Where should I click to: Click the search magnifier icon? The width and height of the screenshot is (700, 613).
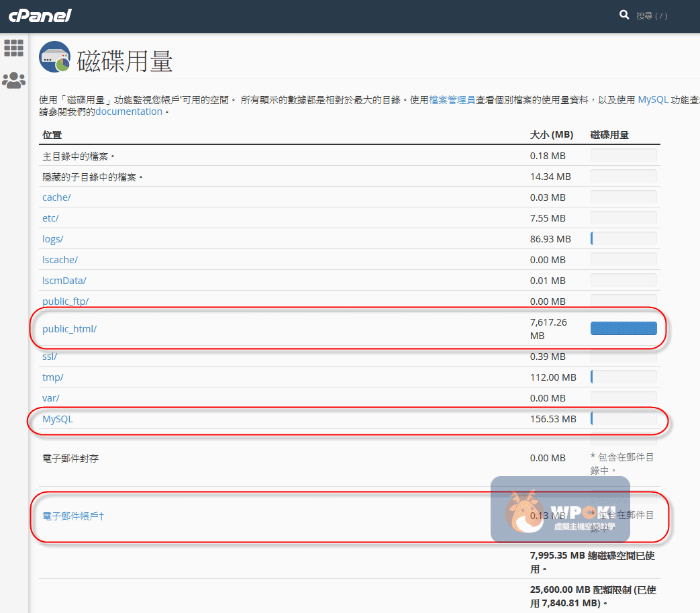[624, 15]
